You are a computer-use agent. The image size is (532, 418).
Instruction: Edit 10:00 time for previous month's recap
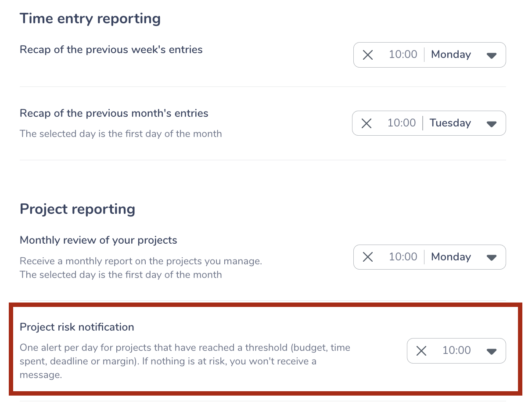pyautogui.click(x=401, y=123)
